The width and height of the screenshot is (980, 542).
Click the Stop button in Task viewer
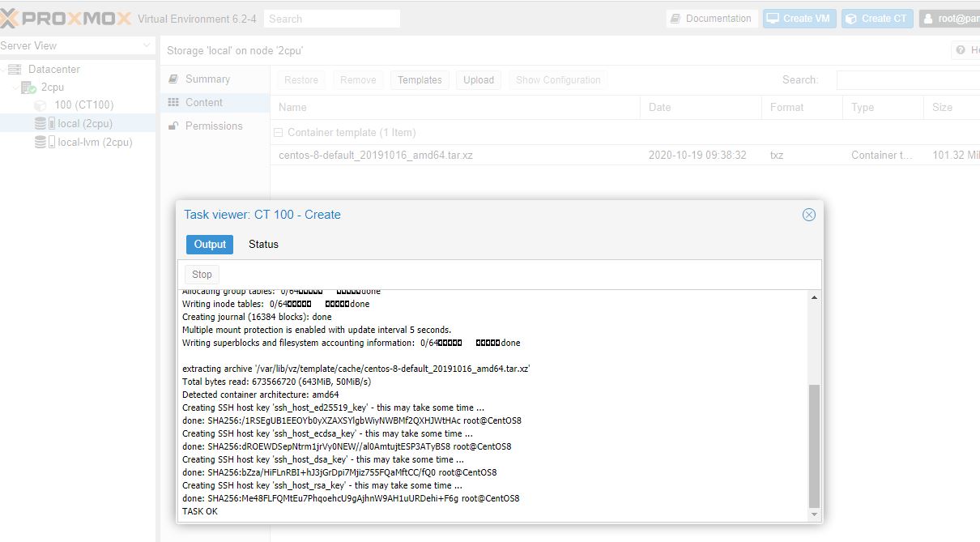202,275
